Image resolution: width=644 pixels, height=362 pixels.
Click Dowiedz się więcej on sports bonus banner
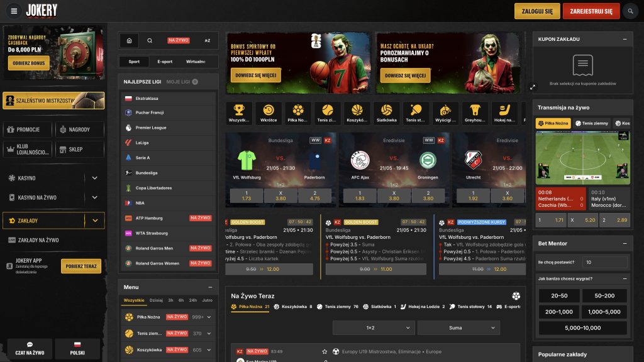256,75
